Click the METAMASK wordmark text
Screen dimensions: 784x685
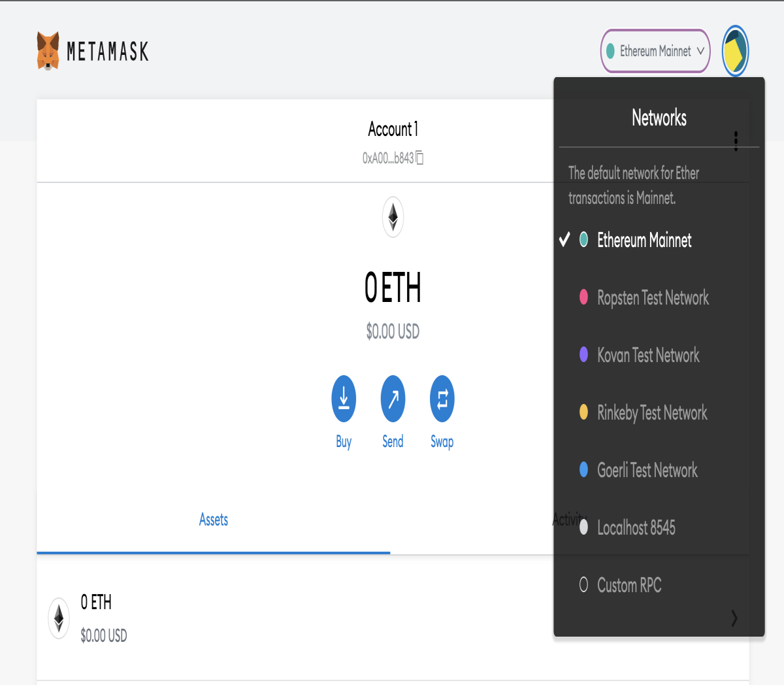(108, 52)
